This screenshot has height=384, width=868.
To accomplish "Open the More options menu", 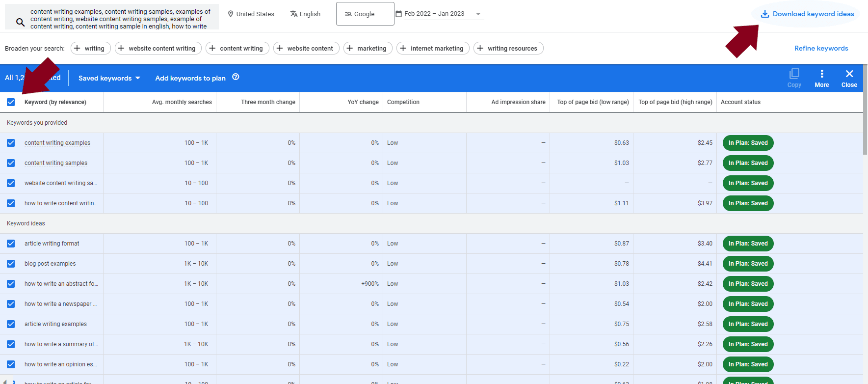I will [821, 78].
